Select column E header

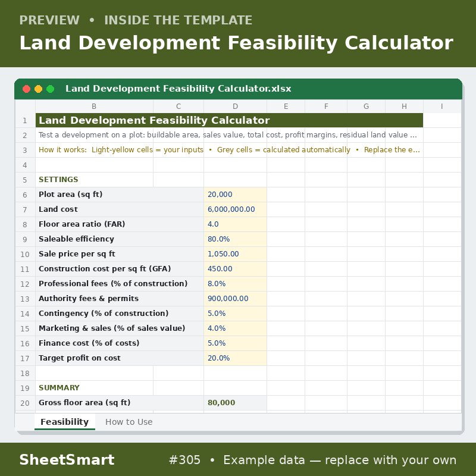[x=286, y=107]
